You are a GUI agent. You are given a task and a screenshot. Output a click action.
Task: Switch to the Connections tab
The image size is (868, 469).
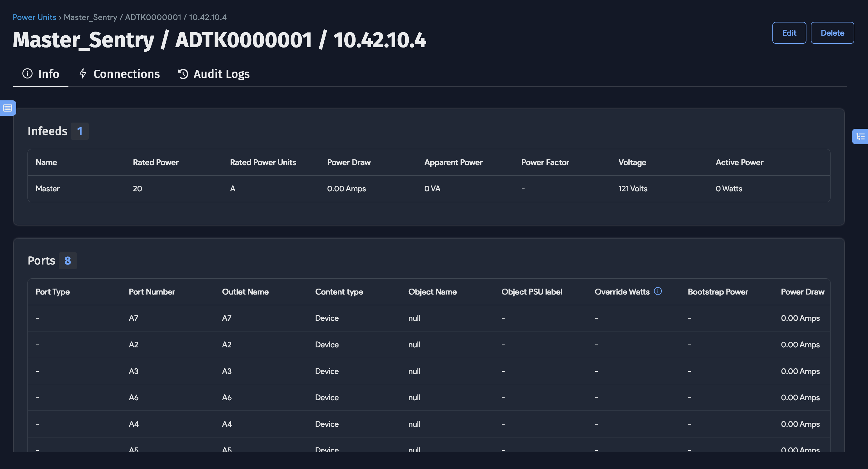pos(126,74)
